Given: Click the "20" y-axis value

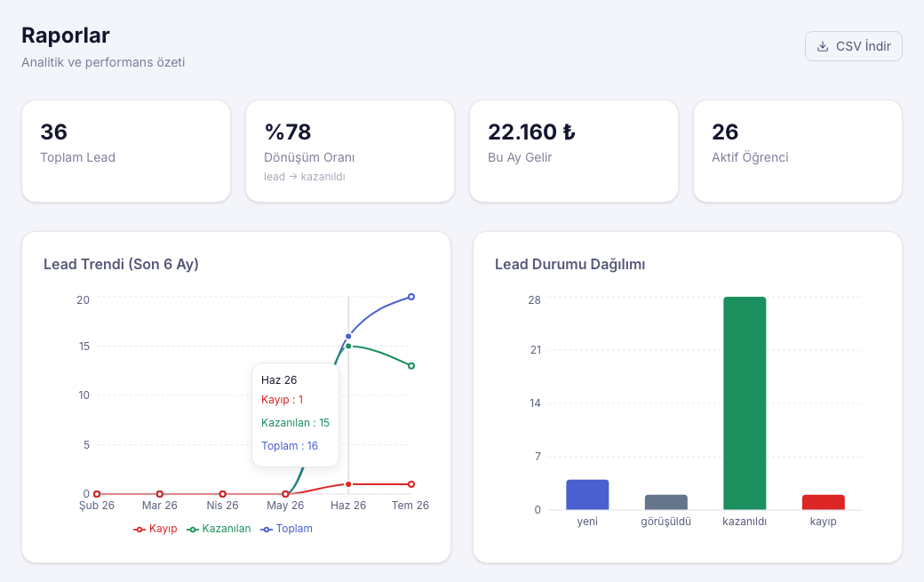Looking at the screenshot, I should (84, 299).
